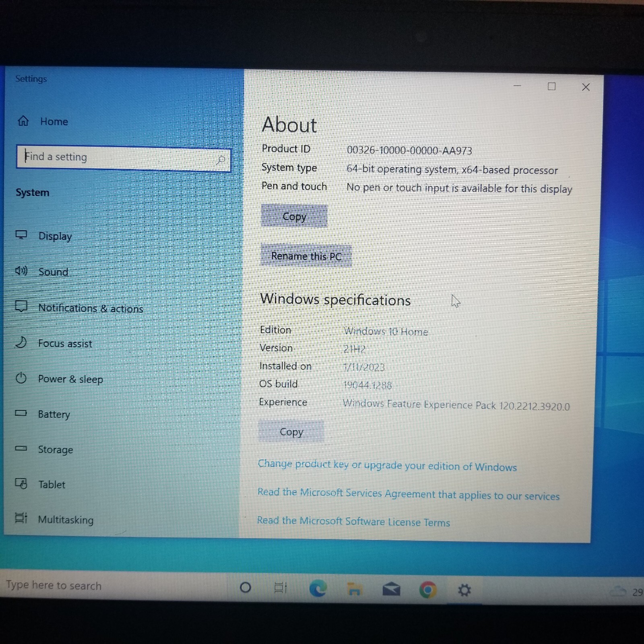Click the Settings gear on the taskbar
Screen dimensions: 644x644
pos(464,590)
